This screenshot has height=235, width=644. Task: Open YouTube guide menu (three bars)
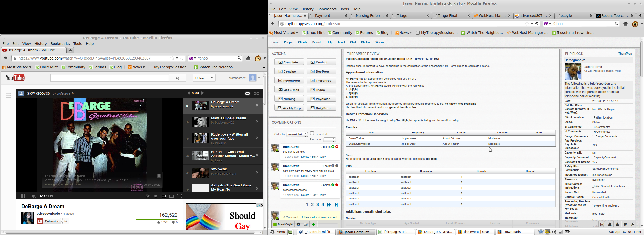point(8,96)
